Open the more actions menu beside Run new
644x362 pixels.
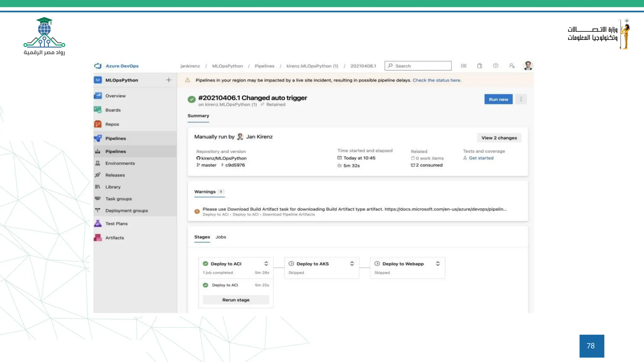click(x=521, y=99)
